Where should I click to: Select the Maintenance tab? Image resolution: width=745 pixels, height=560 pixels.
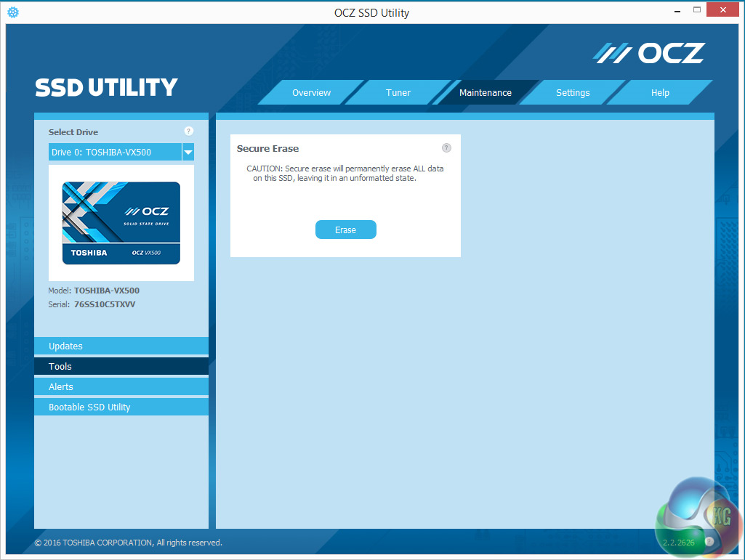(485, 93)
